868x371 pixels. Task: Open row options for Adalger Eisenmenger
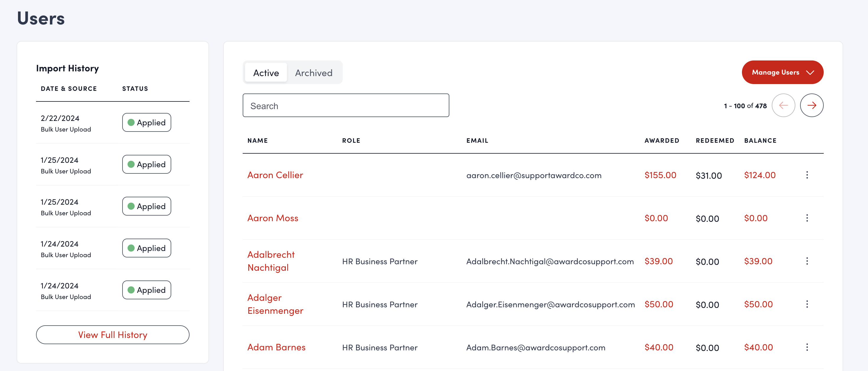807,304
